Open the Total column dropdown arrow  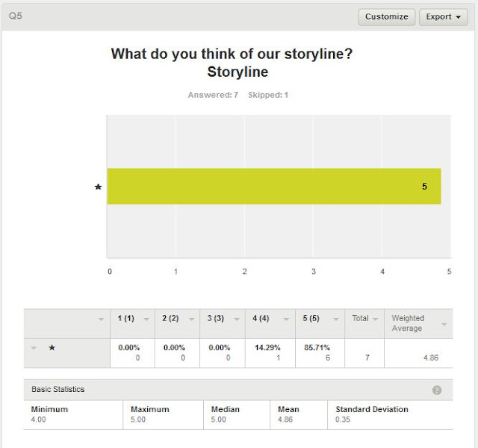point(375,319)
